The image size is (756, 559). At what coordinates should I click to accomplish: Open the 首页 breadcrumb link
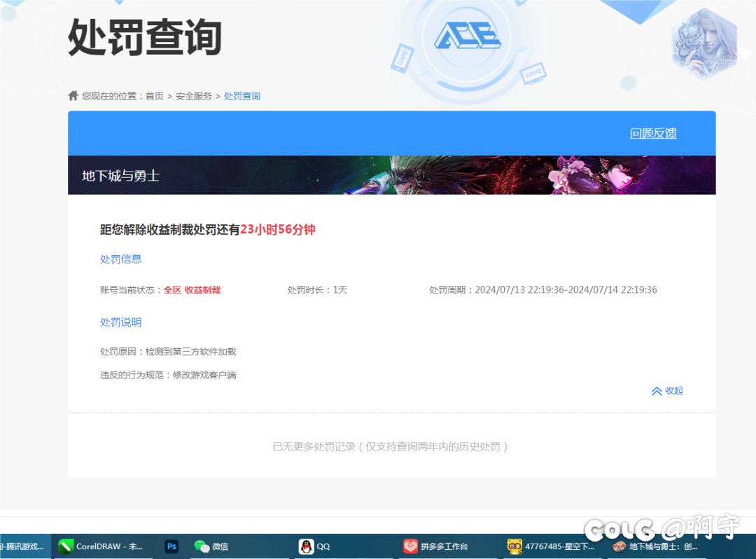coord(154,96)
